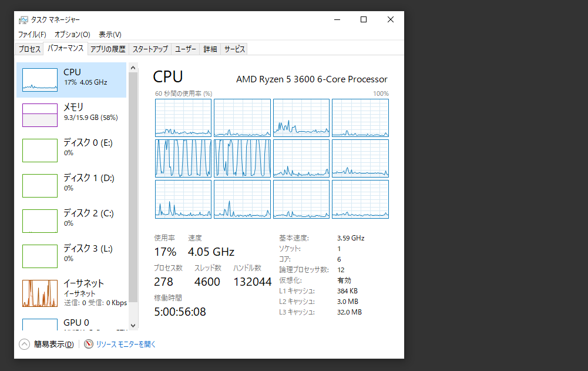Open the 表示(V) menu
588x371 pixels.
pyautogui.click(x=110, y=35)
